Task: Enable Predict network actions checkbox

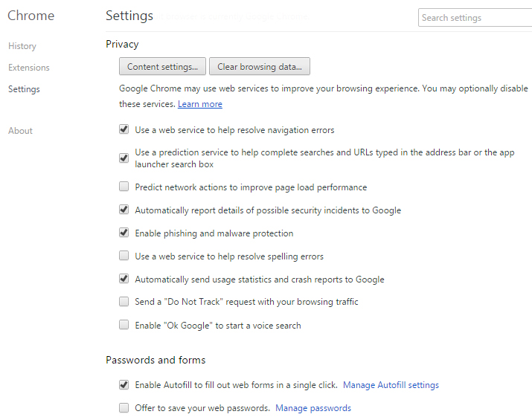Action: [124, 187]
